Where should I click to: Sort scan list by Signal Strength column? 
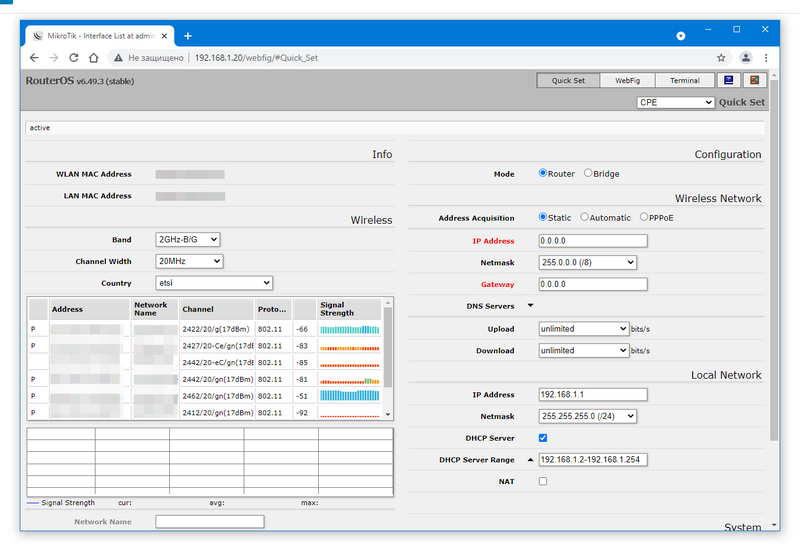pos(349,309)
